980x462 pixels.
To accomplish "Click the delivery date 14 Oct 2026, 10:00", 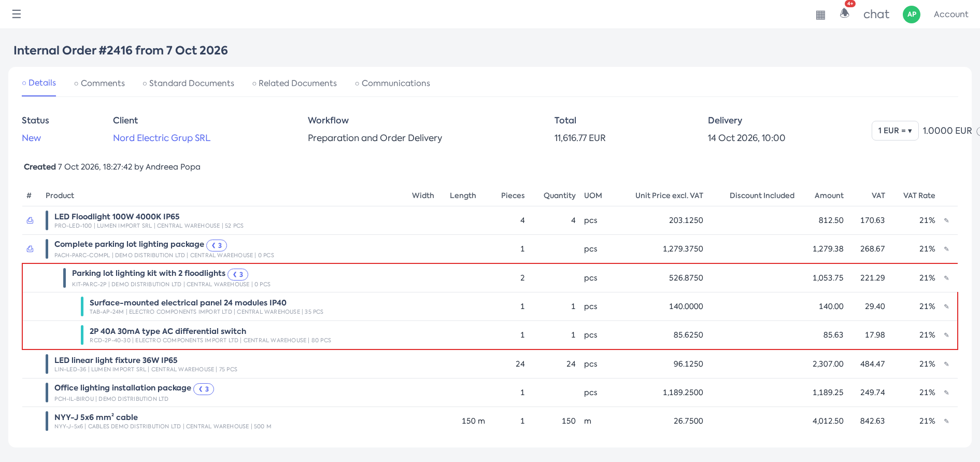I will coord(746,138).
